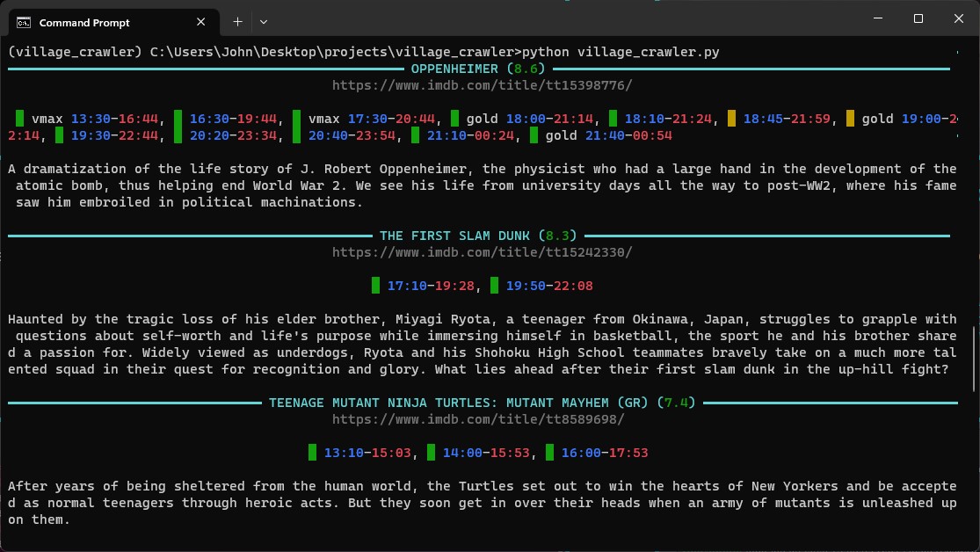Click the green block before vmax 13:30-16:44
Viewport: 980px width, 552px height.
tap(20, 118)
